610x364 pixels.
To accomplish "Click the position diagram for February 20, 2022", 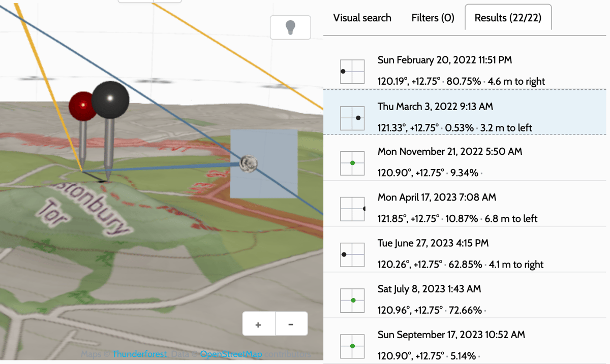I will (x=352, y=71).
